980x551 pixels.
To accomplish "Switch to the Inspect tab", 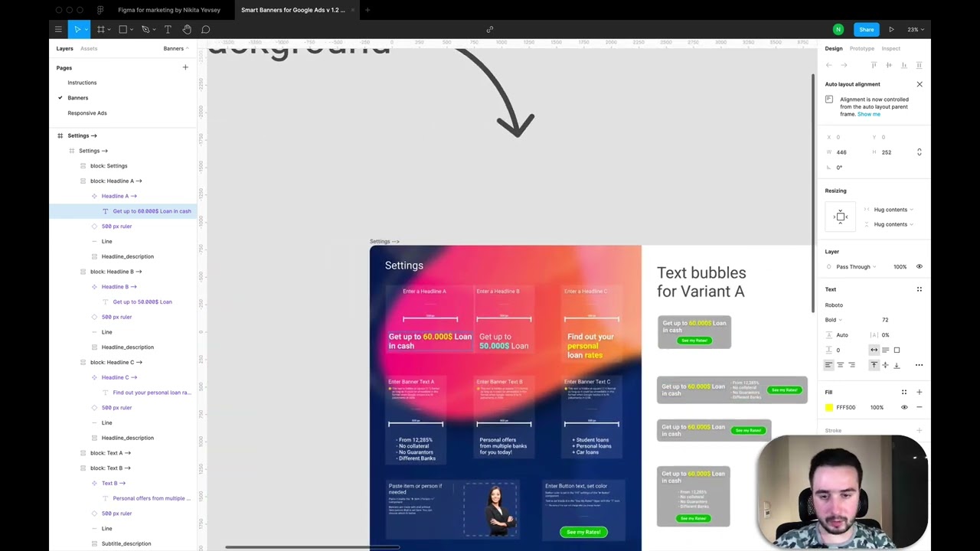I will pyautogui.click(x=890, y=48).
